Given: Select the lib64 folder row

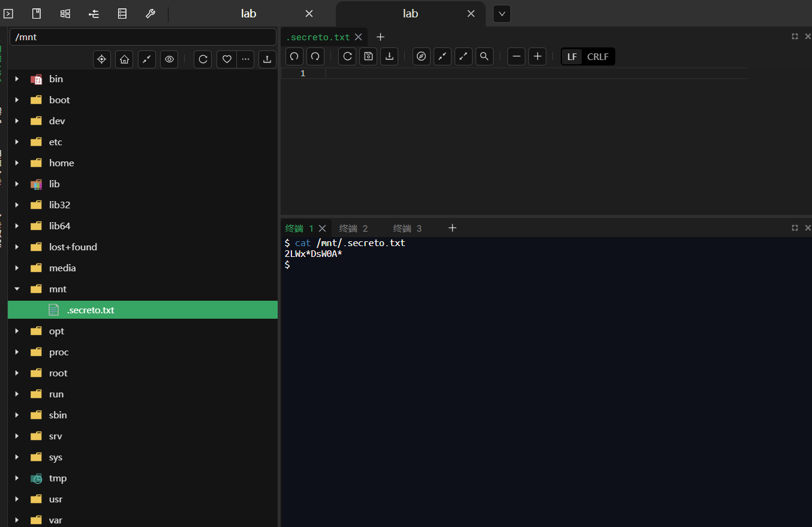Looking at the screenshot, I should 143,226.
